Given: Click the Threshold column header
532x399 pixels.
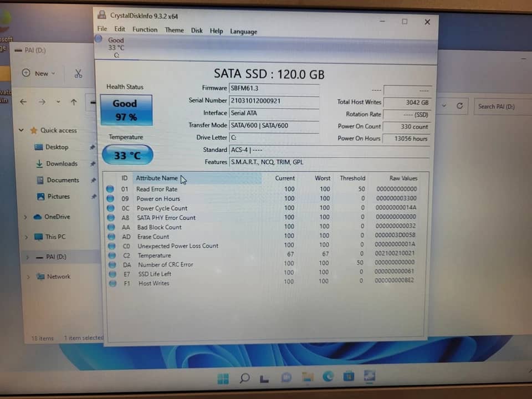Looking at the screenshot, I should pyautogui.click(x=352, y=178).
